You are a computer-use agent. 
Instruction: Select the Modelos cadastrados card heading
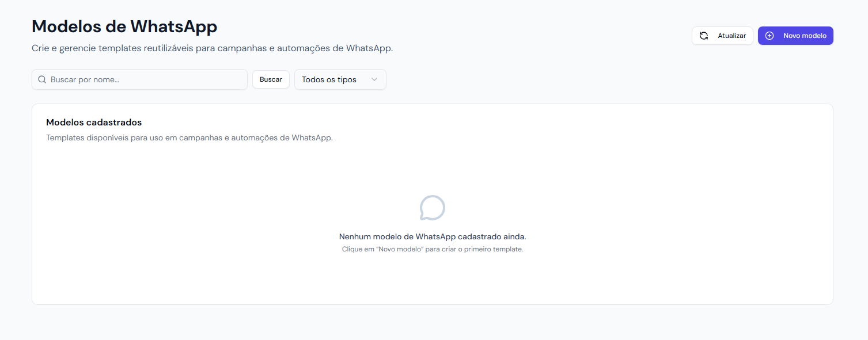coord(94,122)
